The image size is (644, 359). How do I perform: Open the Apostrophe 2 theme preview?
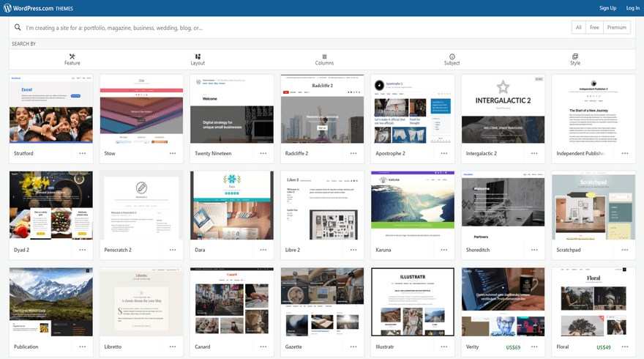412,109
